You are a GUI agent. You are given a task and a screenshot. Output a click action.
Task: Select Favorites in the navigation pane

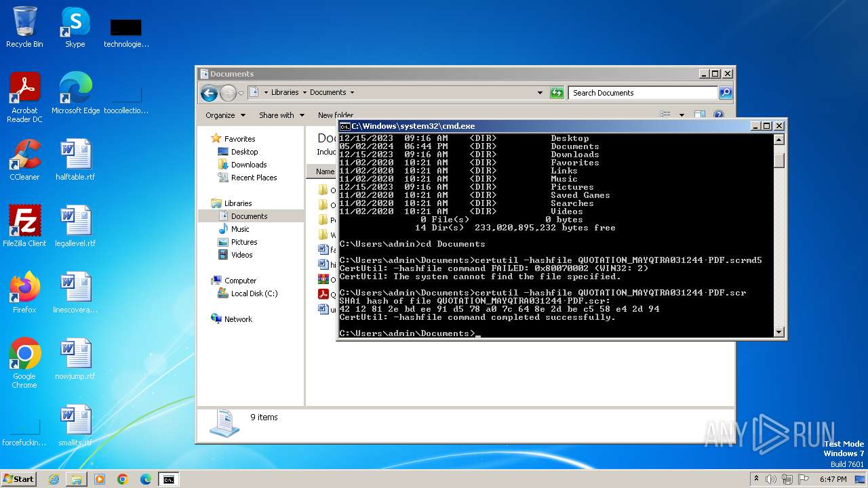point(239,139)
